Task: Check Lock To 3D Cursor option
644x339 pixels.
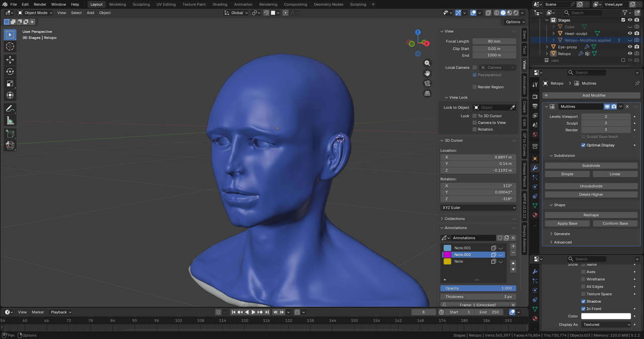Action: tap(474, 116)
